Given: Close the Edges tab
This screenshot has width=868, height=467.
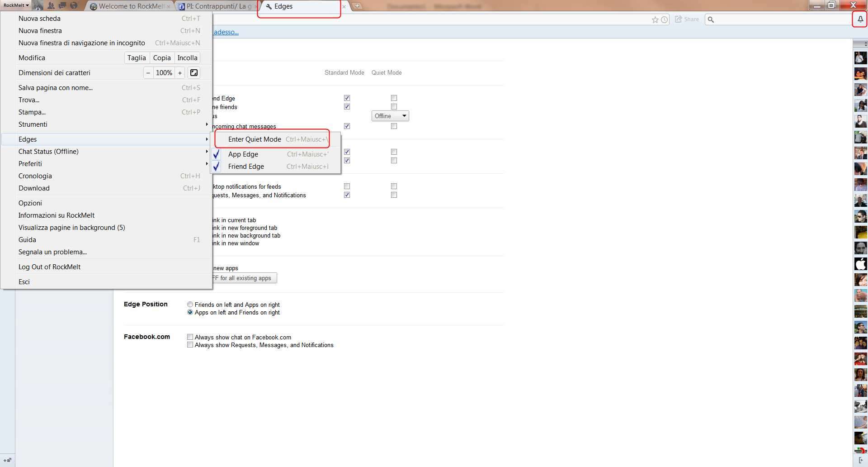Looking at the screenshot, I should 344,7.
